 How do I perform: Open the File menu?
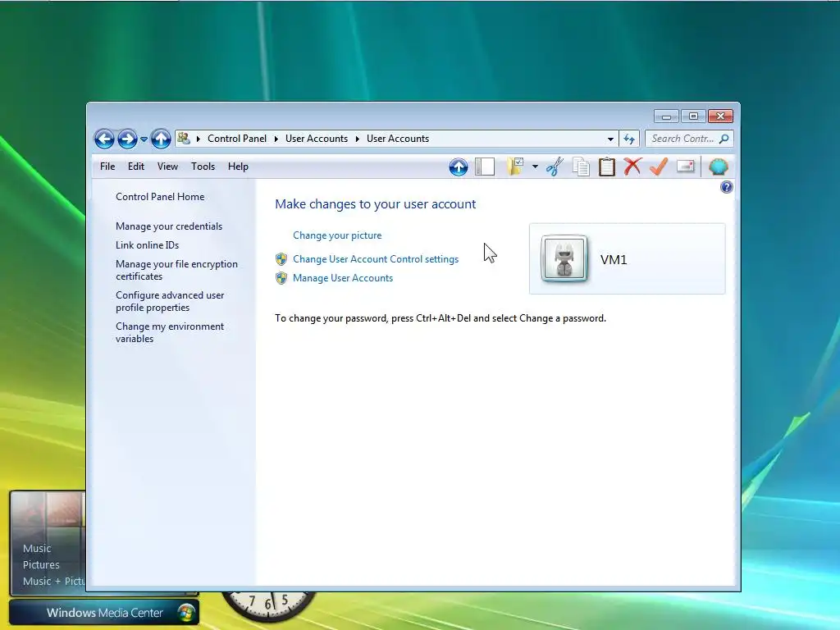[x=107, y=167]
